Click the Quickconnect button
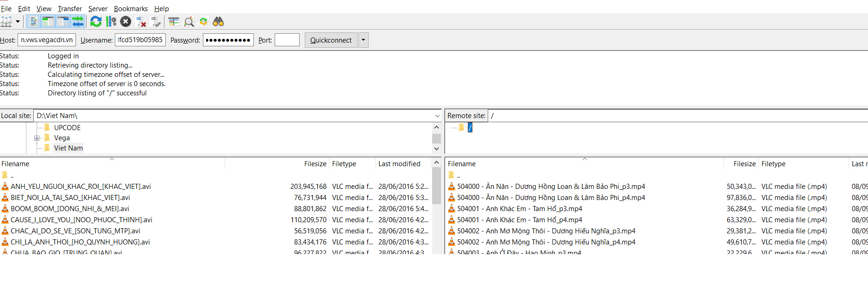Viewport: 868px width, 300px height. click(331, 40)
